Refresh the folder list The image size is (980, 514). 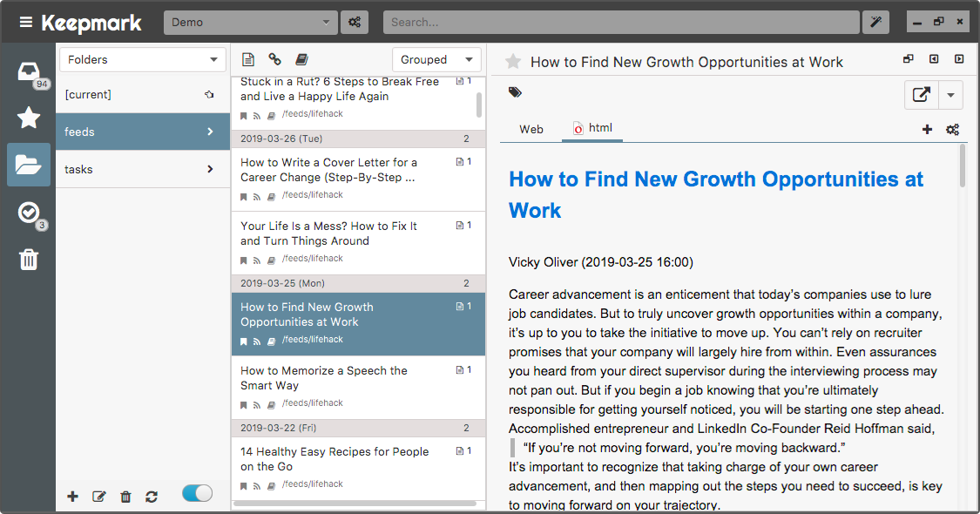coord(152,497)
